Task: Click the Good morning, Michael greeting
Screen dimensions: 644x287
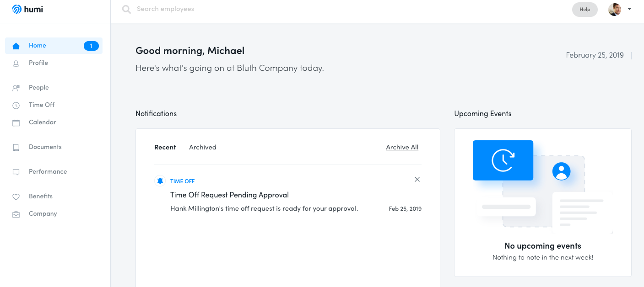Action: click(190, 51)
